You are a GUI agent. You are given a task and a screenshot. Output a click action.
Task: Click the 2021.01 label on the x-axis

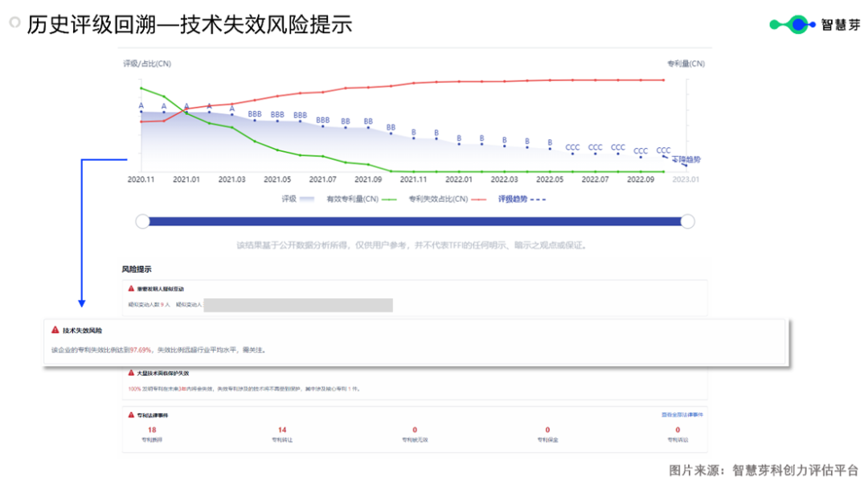point(186,179)
